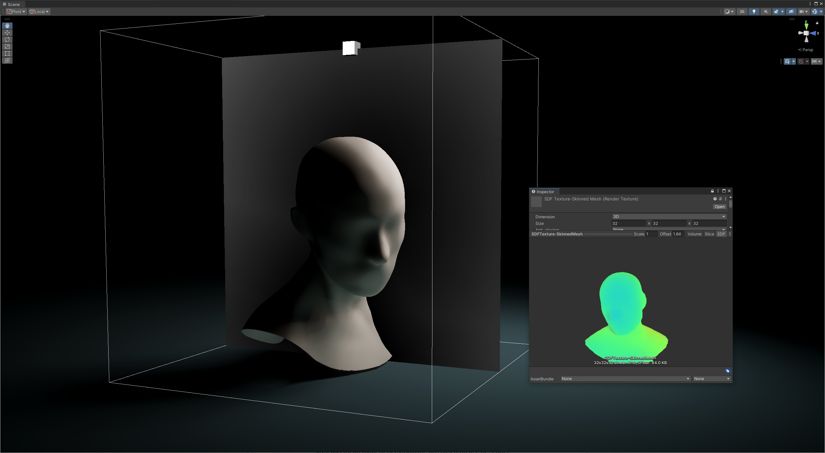Lock the Inspector panel with padlock icon
The height and width of the screenshot is (453, 825).
click(x=712, y=192)
